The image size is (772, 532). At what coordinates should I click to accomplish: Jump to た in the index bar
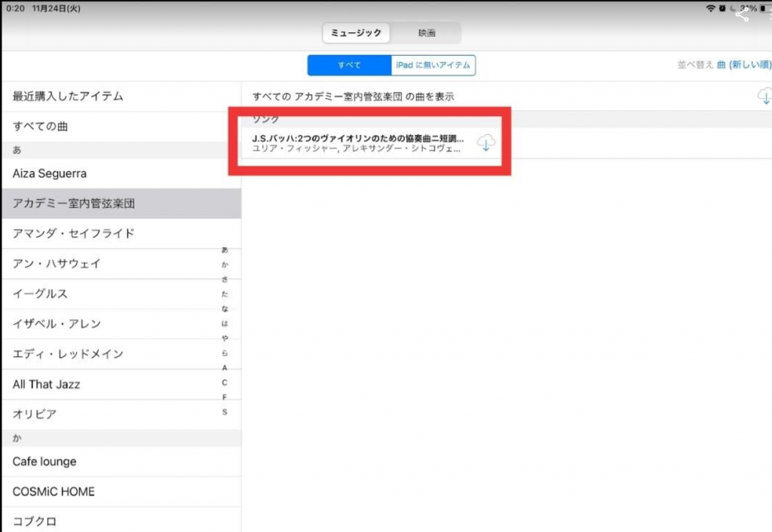coord(225,294)
